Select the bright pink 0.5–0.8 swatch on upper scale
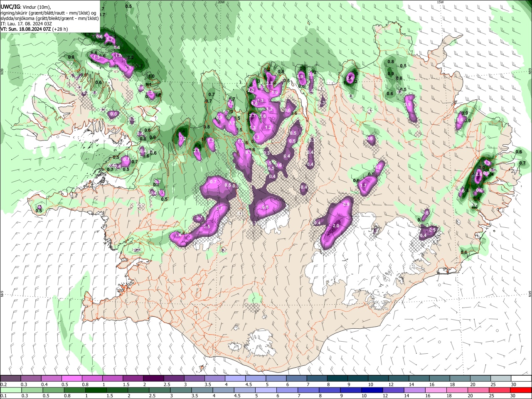This screenshot has width=532, height=399. tap(71, 379)
